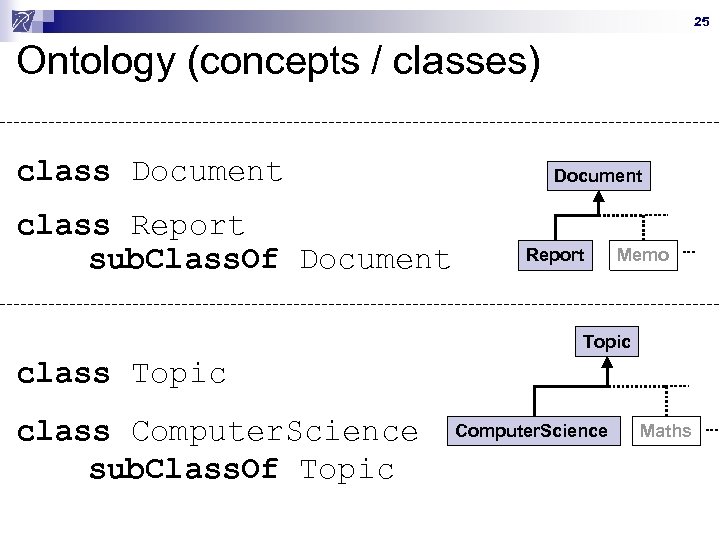
Task: Select the Report class box
Action: (555, 255)
